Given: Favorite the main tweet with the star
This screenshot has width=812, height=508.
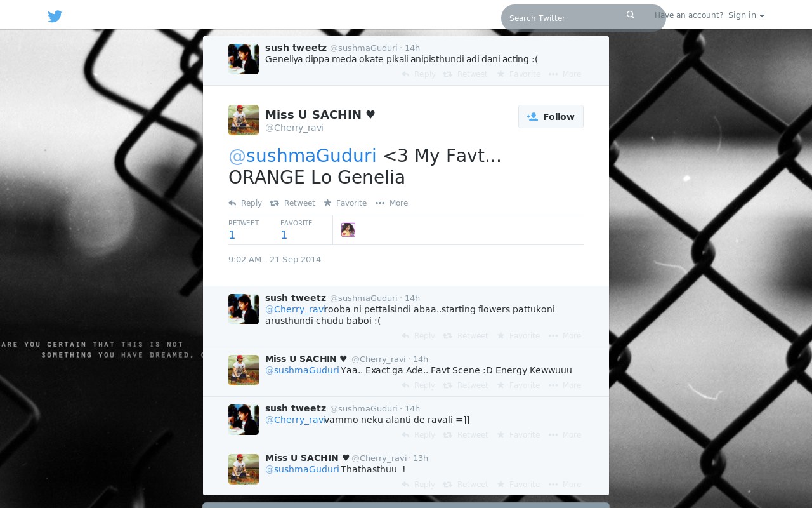Looking at the screenshot, I should [x=345, y=203].
